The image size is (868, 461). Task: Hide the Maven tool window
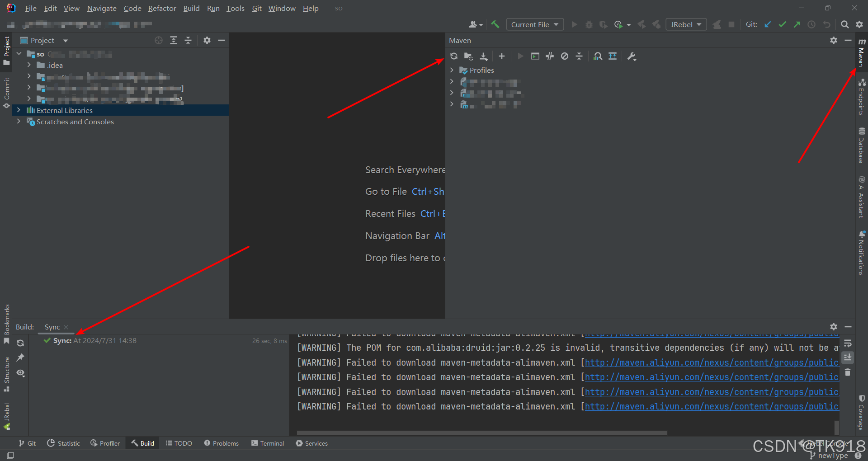[848, 40]
